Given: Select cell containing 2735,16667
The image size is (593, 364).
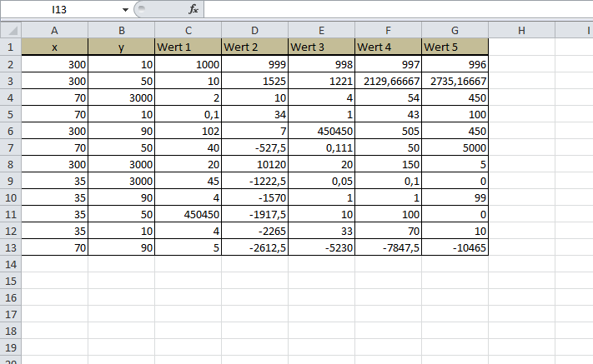Looking at the screenshot, I should click(x=455, y=81).
